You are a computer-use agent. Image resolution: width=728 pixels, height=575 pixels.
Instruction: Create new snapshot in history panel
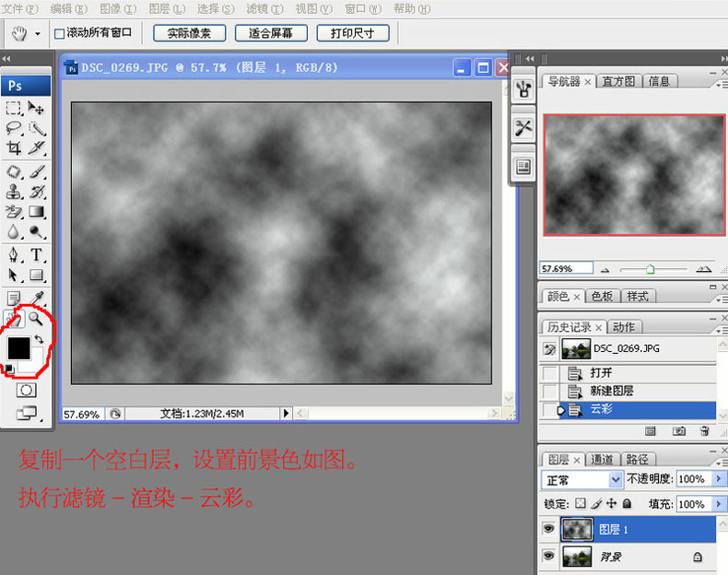678,431
